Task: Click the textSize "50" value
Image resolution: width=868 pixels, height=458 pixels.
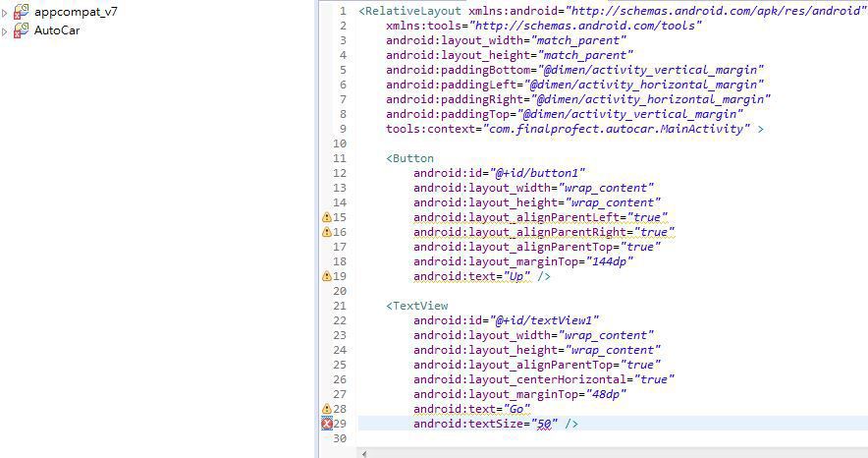Action: click(x=544, y=424)
